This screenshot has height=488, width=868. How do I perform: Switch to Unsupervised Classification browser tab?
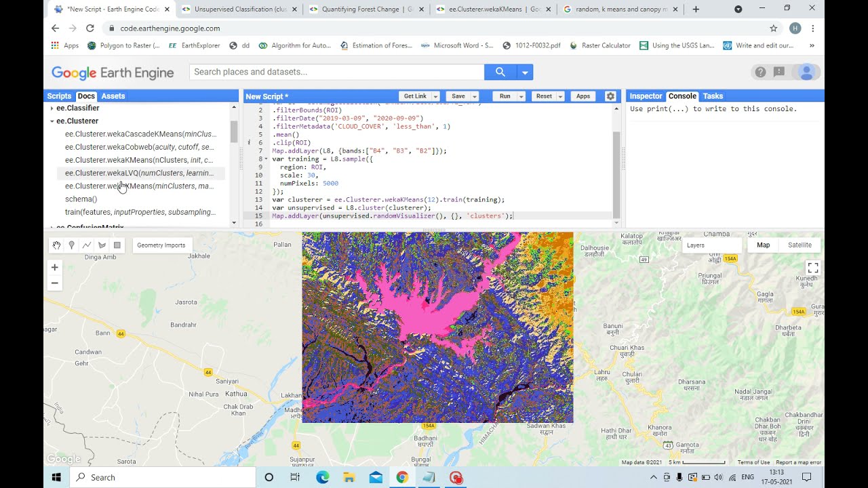click(x=239, y=9)
